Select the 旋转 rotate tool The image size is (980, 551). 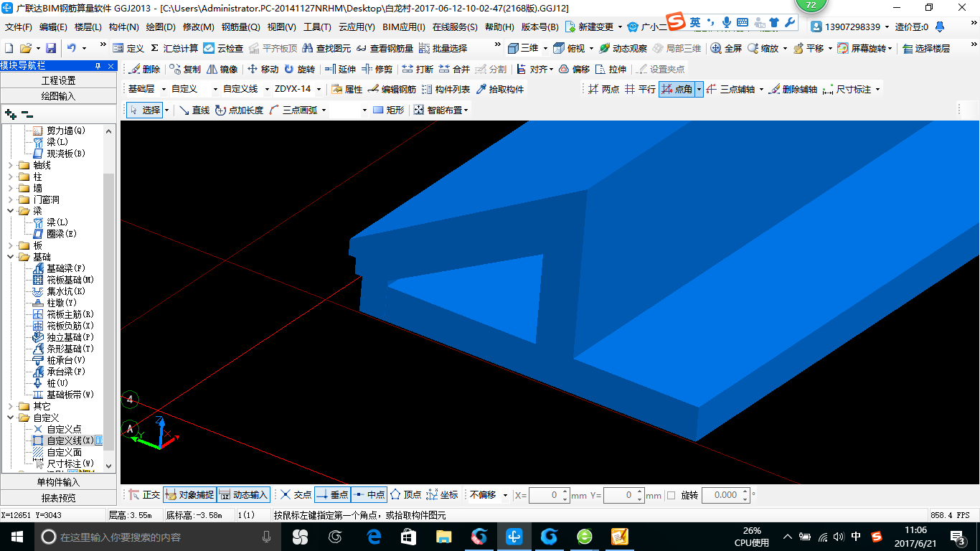click(x=299, y=69)
